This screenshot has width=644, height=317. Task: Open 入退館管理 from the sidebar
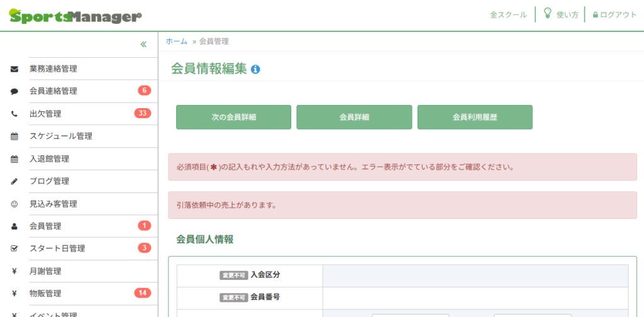(49, 158)
